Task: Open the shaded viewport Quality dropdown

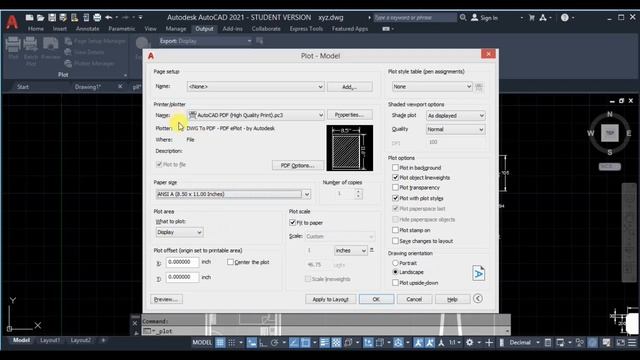Action: coord(456,129)
